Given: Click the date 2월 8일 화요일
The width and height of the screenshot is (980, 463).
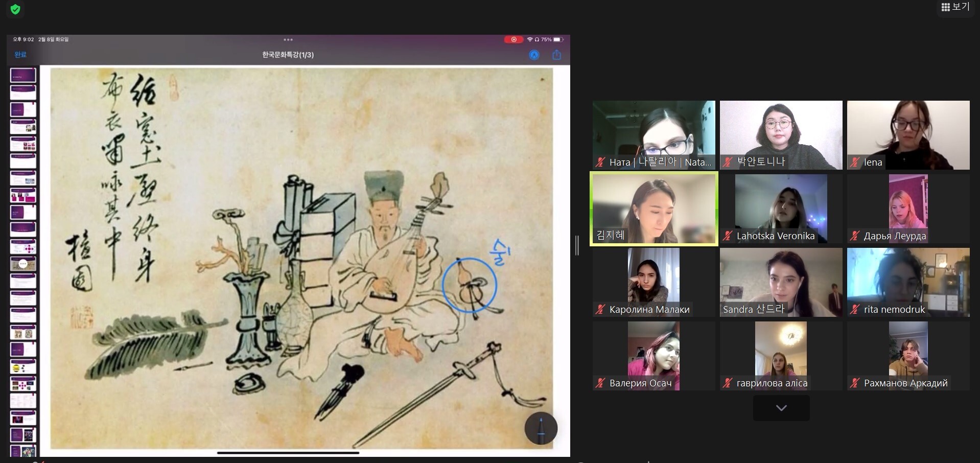Looking at the screenshot, I should tap(53, 39).
